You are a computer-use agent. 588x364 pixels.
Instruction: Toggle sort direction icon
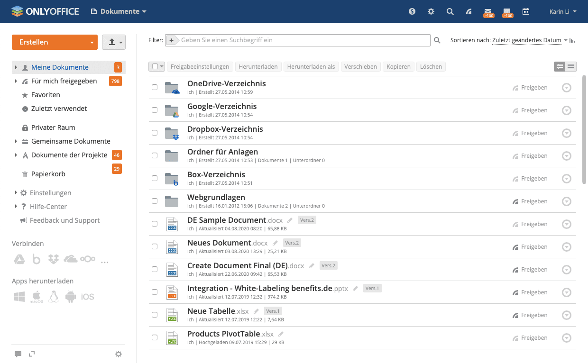tap(572, 40)
